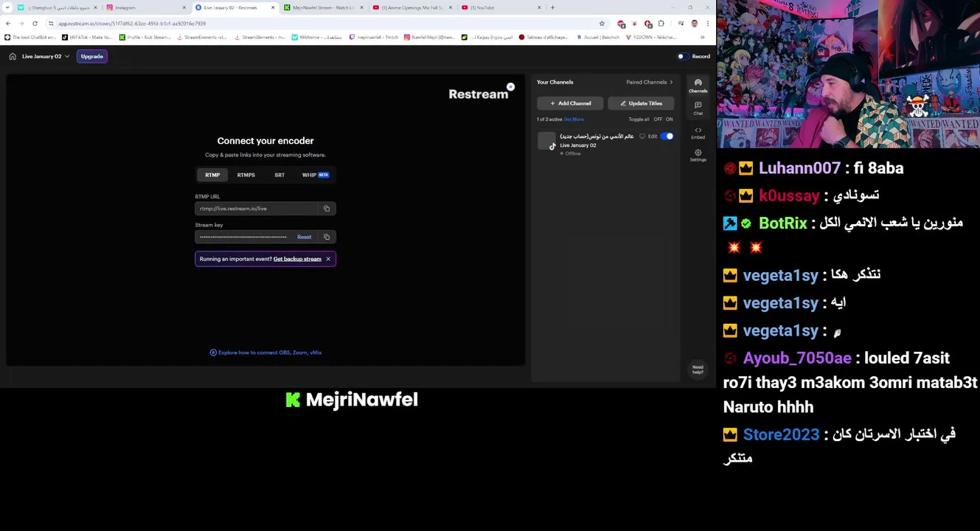The width and height of the screenshot is (980, 531).
Task: Open the Embed sidebar panel
Action: pyautogui.click(x=698, y=133)
